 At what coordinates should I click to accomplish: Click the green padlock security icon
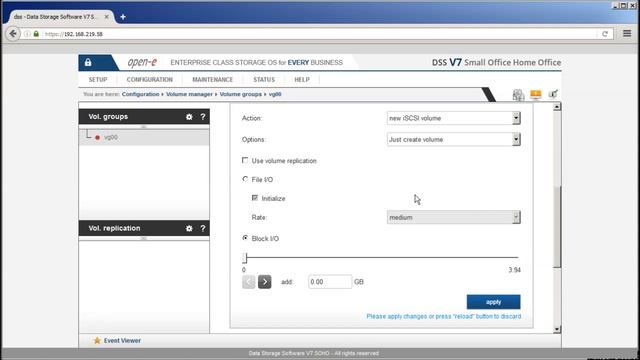pos(36,34)
